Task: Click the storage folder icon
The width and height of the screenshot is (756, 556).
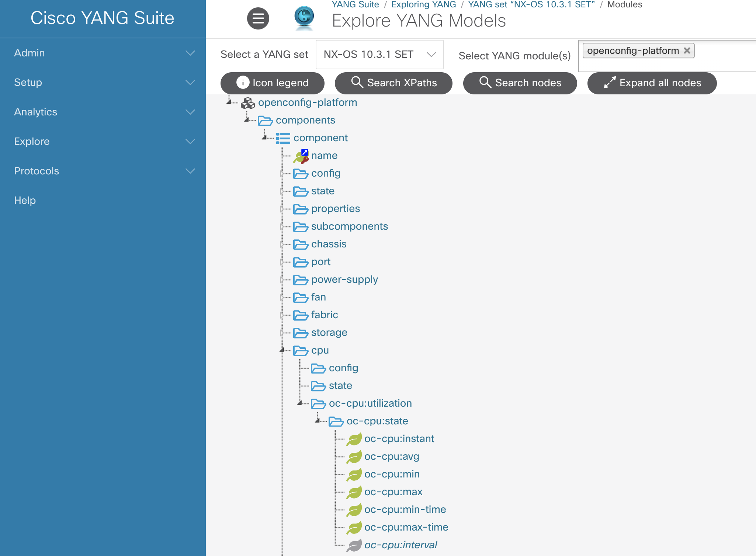Action: pos(301,333)
